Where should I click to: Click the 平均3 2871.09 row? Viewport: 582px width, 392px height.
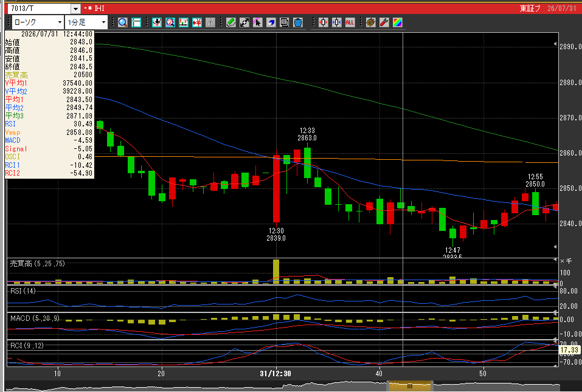(x=49, y=115)
